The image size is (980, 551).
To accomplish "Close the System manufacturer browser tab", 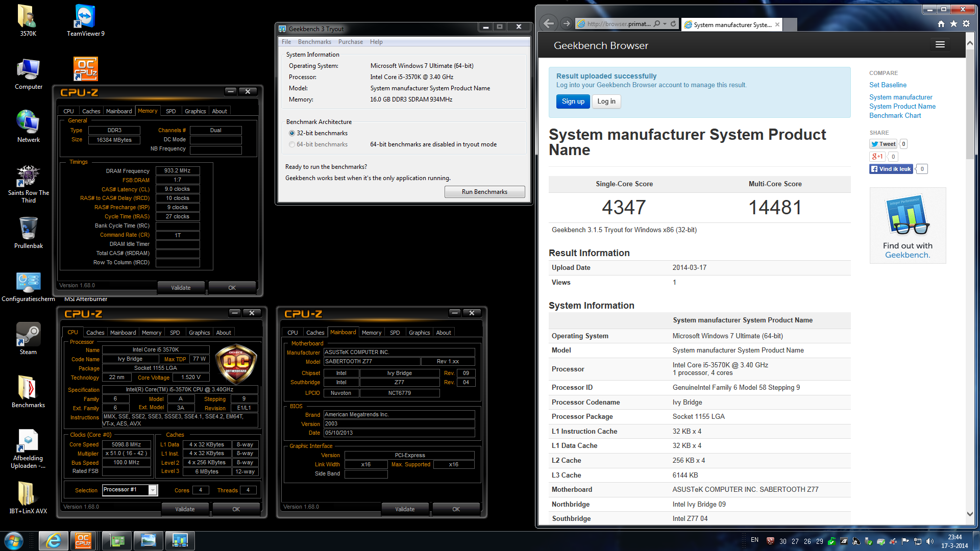I will coord(777,24).
